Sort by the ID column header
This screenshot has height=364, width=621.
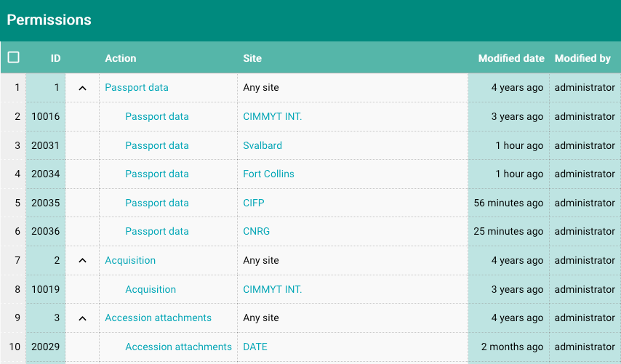pos(55,58)
